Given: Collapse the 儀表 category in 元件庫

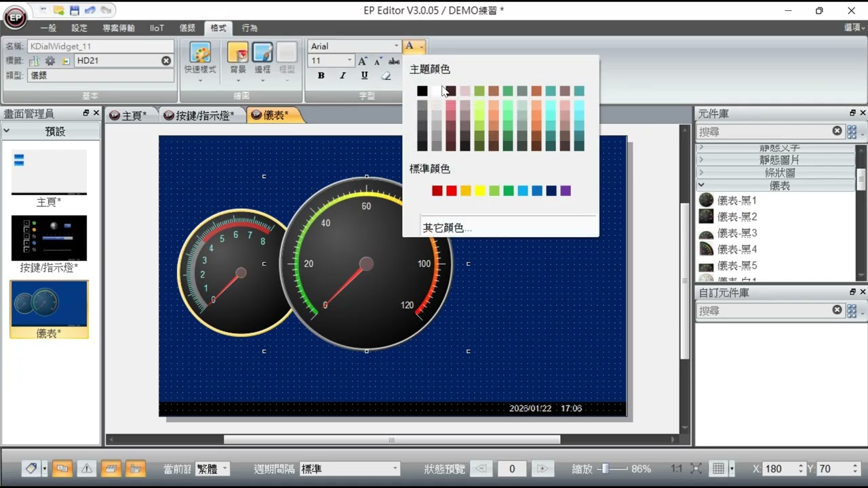Looking at the screenshot, I should click(776, 185).
